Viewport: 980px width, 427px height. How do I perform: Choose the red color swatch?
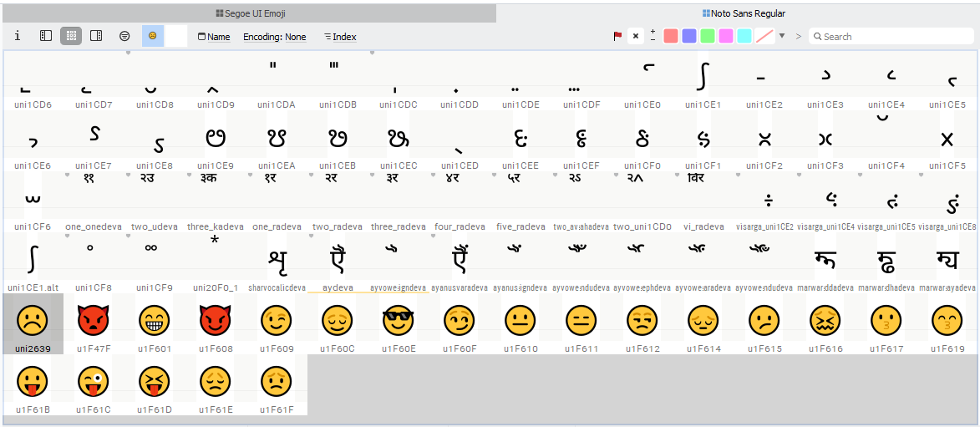click(x=671, y=36)
